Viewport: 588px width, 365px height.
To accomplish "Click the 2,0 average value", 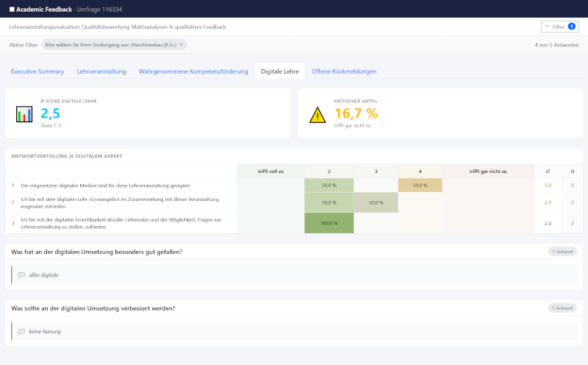I will pos(548,223).
